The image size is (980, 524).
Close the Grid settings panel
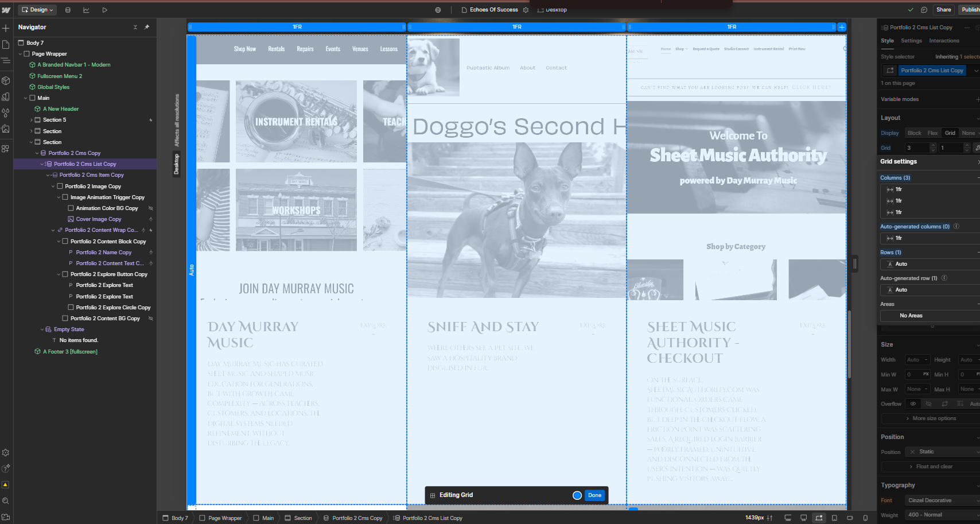978,162
